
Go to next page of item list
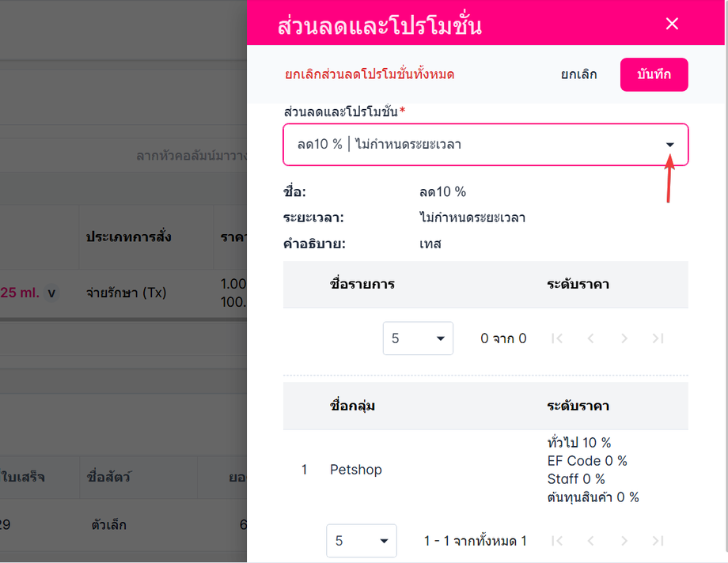coord(624,338)
